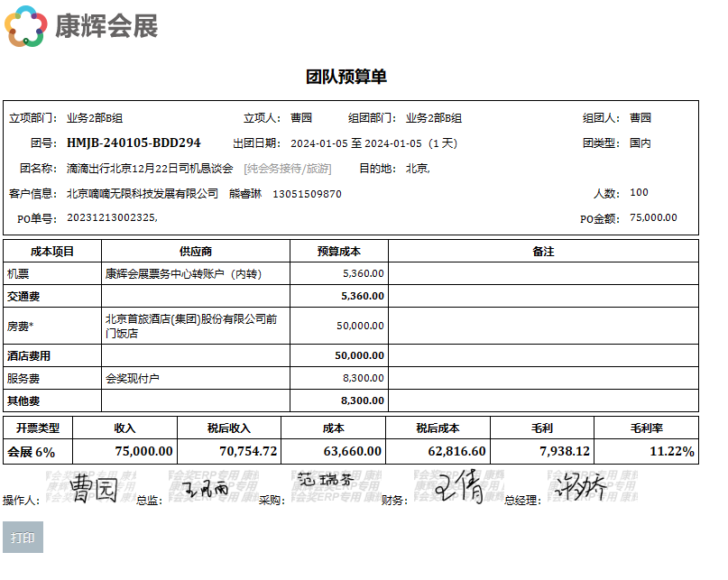Viewport: 728px width, 580px height.
Task: Select the group number HMJB-240105-BDD294
Action: tap(134, 143)
